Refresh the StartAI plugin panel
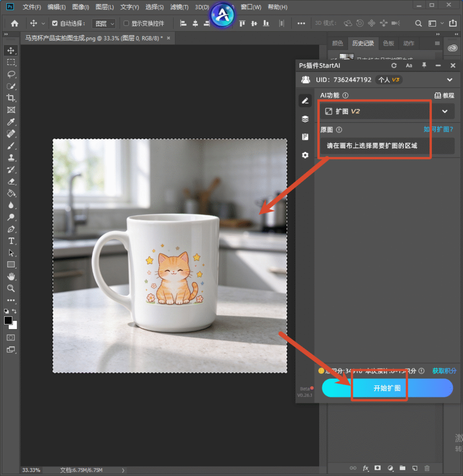The height and width of the screenshot is (476, 463). 394,66
